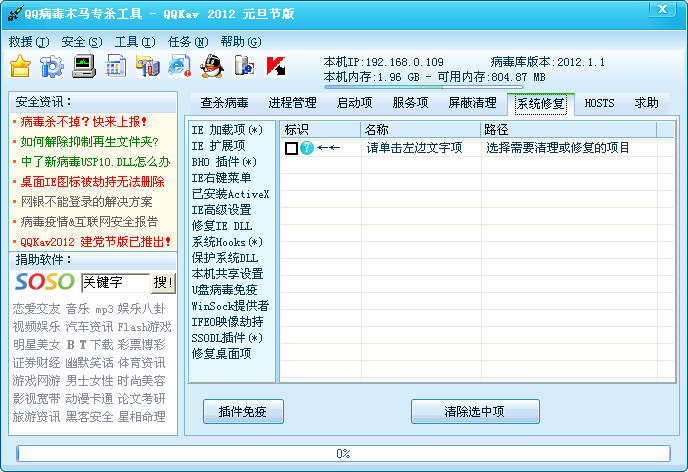Switch to the HOSTS tab

599,103
